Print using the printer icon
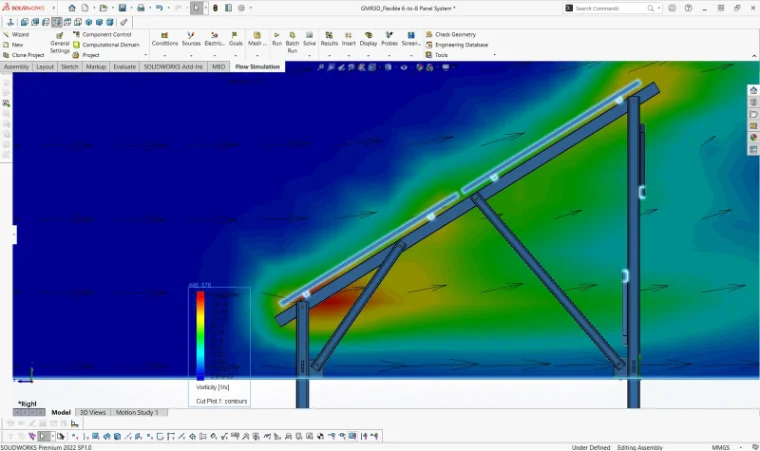760x451 pixels. (141, 8)
